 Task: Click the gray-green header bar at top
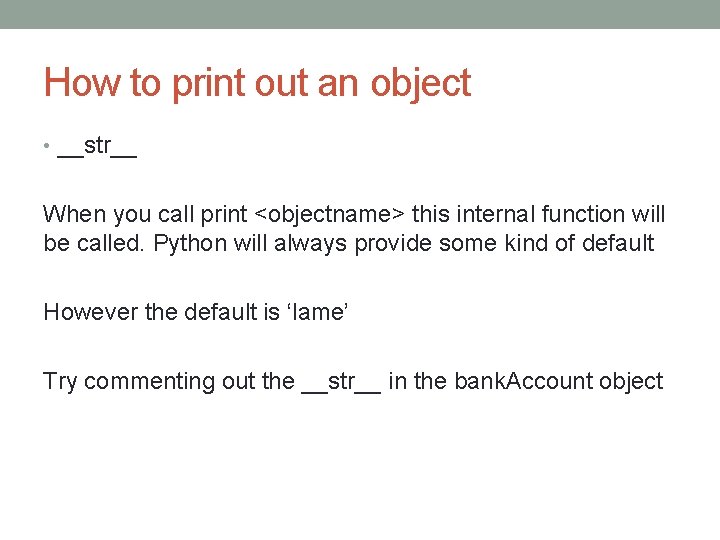(360, 14)
